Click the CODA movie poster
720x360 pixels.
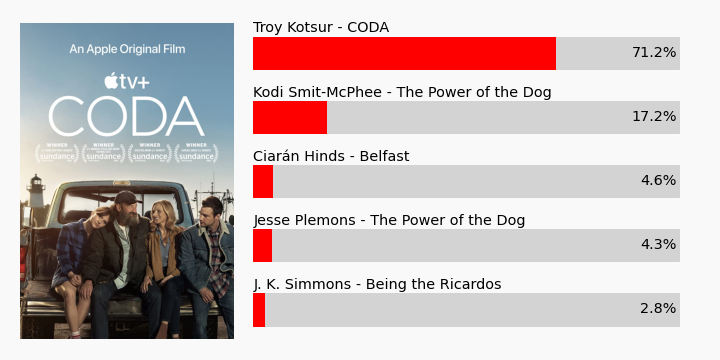pos(127,181)
